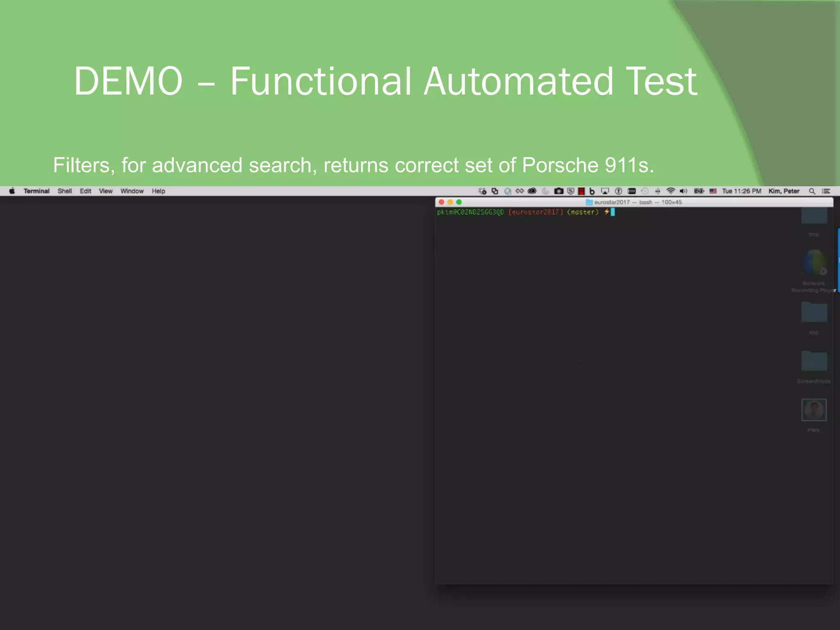
Task: Select the app folder on desktop
Action: tap(814, 318)
